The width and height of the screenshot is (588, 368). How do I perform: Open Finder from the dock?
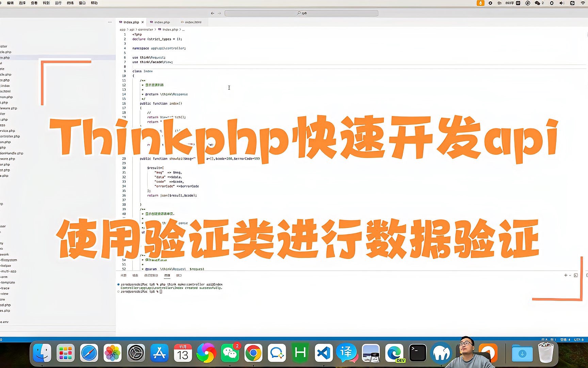[42, 353]
